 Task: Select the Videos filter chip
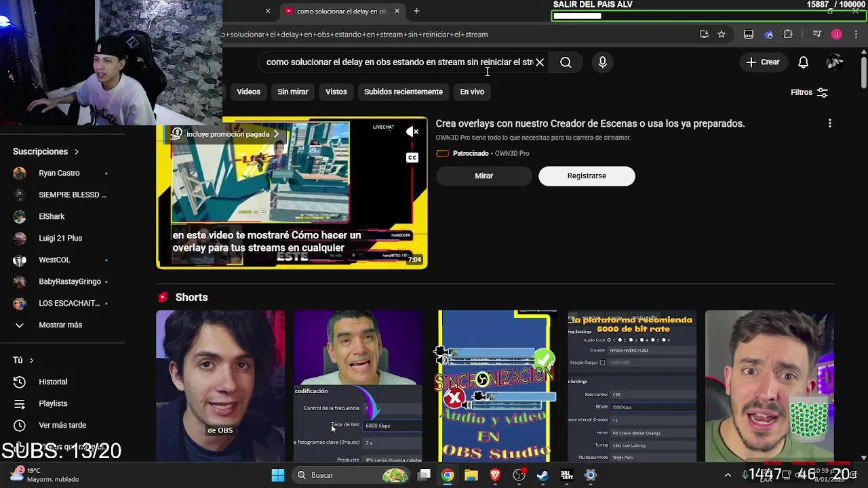[248, 92]
